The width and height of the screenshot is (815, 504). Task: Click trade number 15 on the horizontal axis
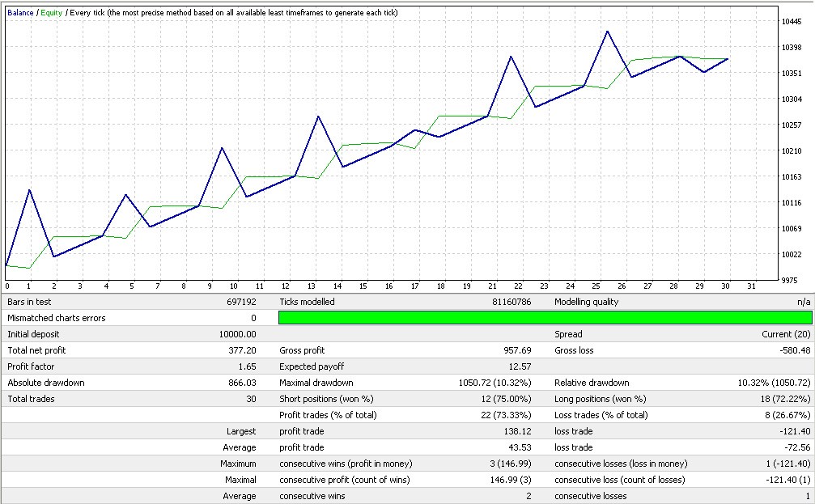tap(363, 286)
